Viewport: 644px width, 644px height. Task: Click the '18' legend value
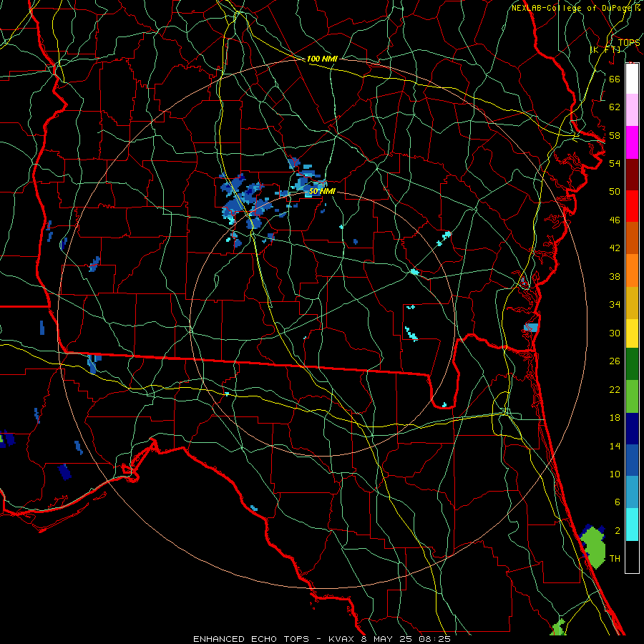(615, 418)
